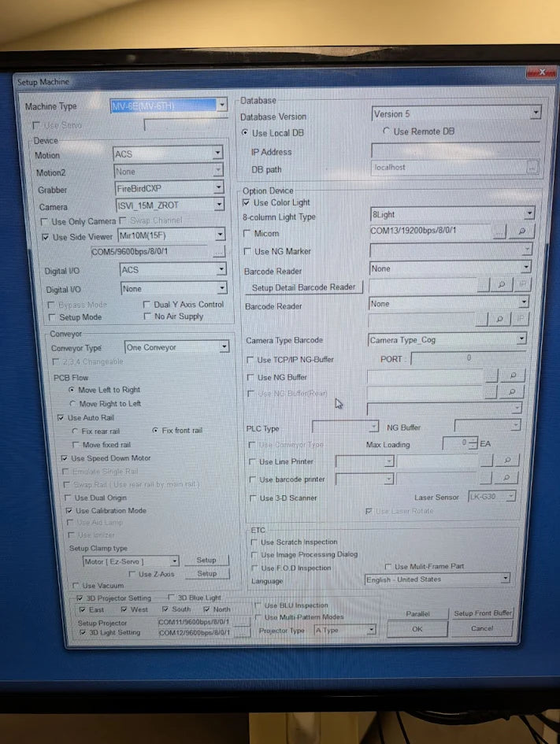The image size is (560, 744).
Task: Click the Line Printer search magnifier icon
Action: click(507, 461)
